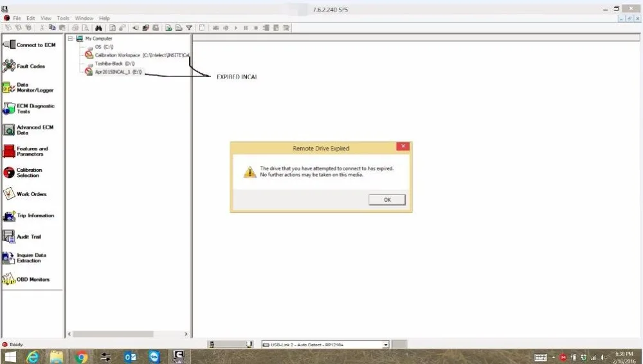
Task: Open the File menu
Action: (17, 18)
